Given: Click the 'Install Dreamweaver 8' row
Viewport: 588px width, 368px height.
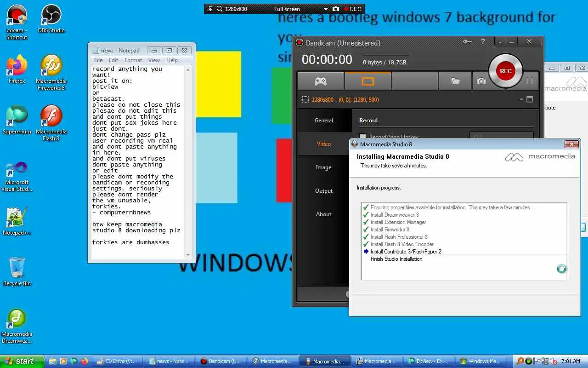Looking at the screenshot, I should [x=464, y=215].
